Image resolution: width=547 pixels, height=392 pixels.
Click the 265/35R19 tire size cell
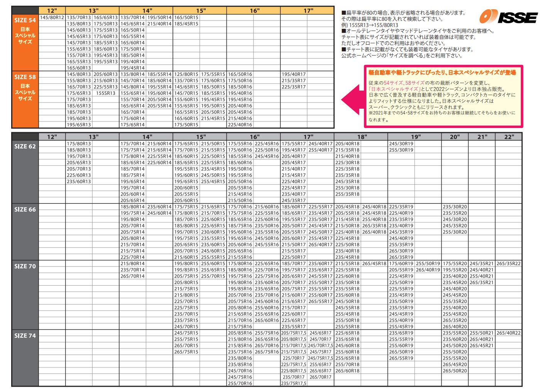pyautogui.click(x=401, y=257)
